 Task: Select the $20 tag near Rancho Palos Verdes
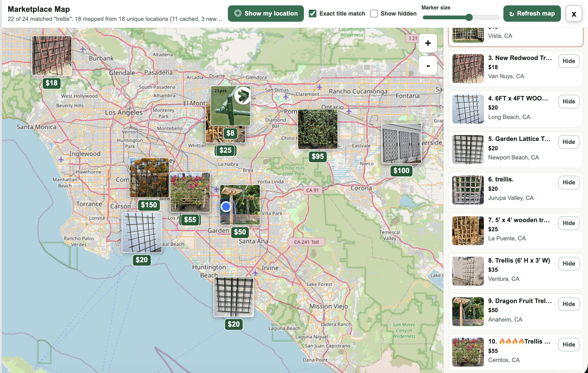142,260
